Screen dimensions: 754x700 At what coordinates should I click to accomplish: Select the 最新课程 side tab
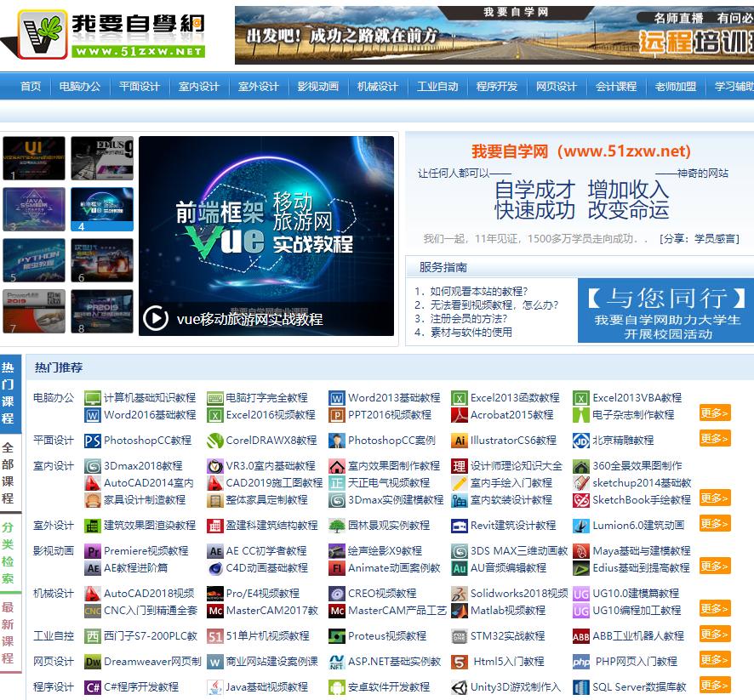[x=8, y=633]
